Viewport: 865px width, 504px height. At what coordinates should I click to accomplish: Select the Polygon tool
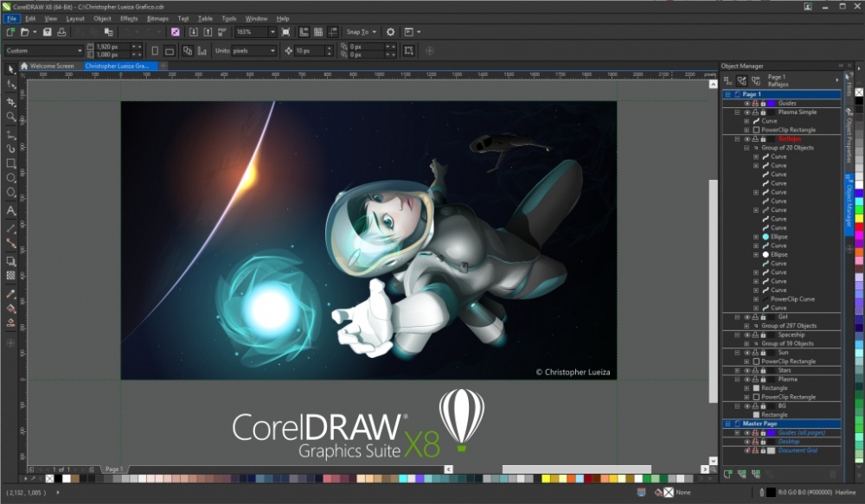[x=10, y=193]
